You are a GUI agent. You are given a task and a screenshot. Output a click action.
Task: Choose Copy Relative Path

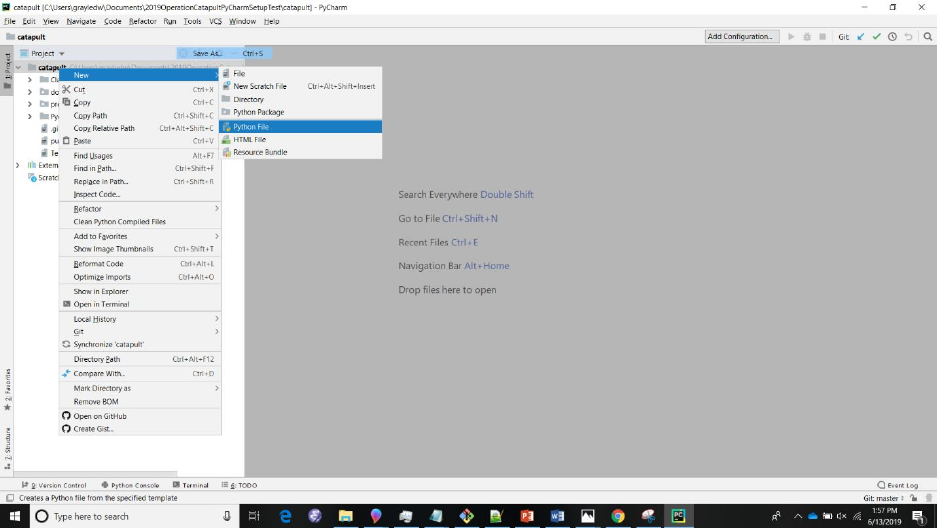pyautogui.click(x=140, y=128)
